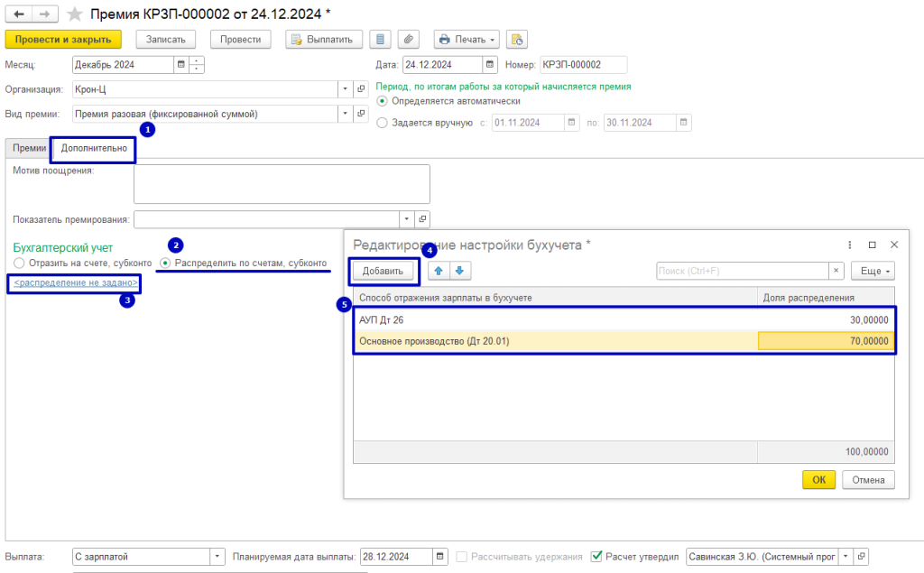
Task: Expand Выплата С зарплатой dropdown
Action: point(217,557)
